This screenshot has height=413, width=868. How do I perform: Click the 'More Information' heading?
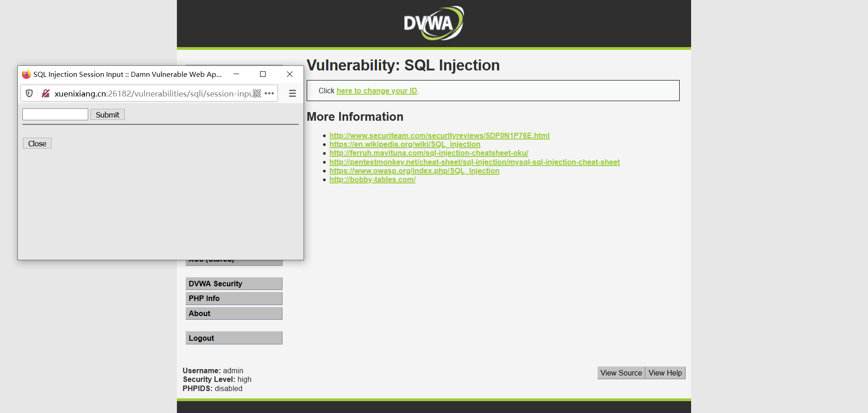click(355, 117)
